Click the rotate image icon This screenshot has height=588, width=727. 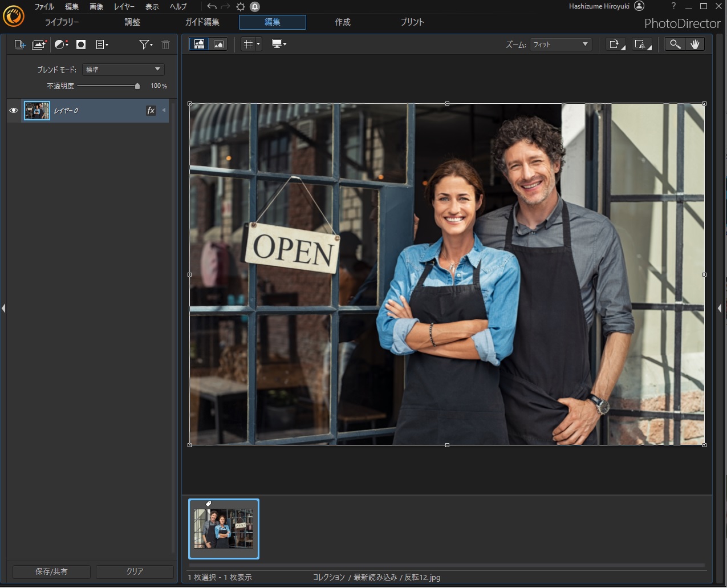[615, 44]
